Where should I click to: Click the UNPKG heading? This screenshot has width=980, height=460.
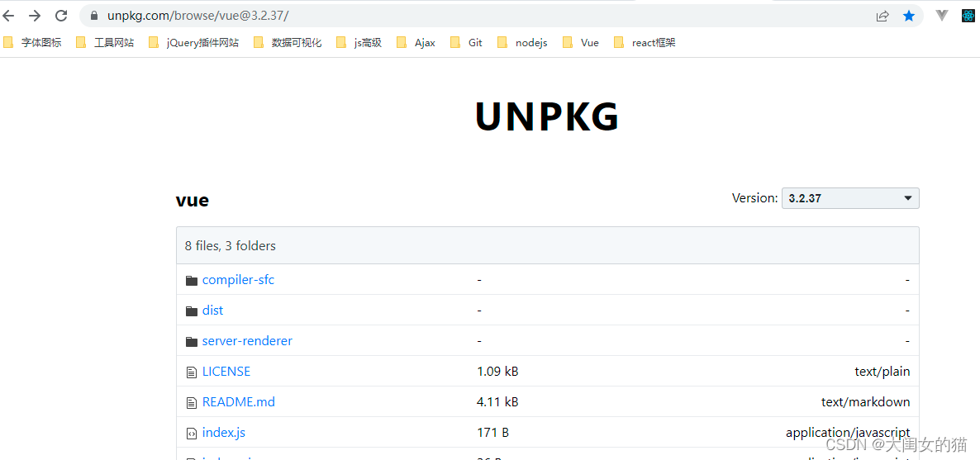coord(547,116)
